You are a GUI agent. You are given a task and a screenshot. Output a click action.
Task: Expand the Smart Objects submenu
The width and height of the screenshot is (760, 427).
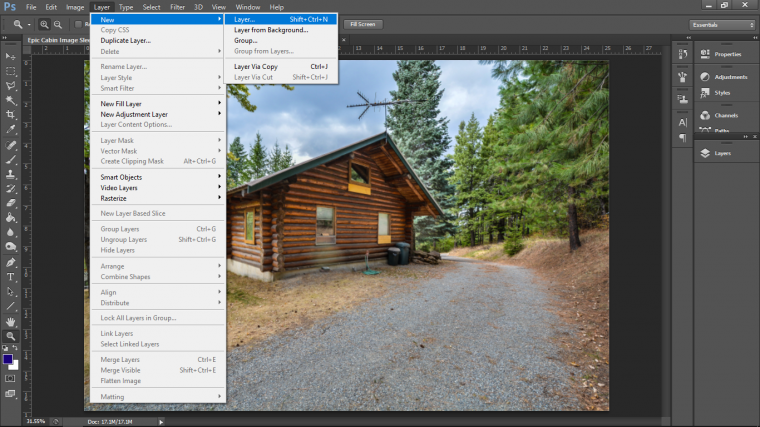pos(158,177)
